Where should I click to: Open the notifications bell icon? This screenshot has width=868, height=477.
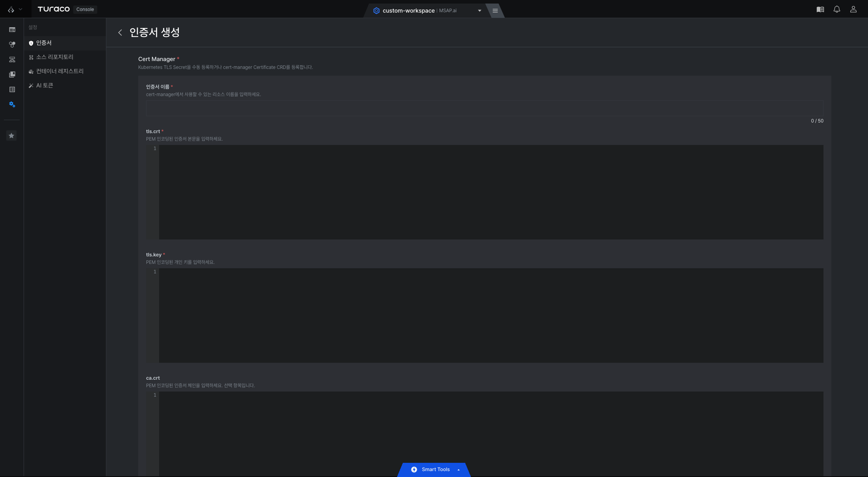tap(837, 9)
